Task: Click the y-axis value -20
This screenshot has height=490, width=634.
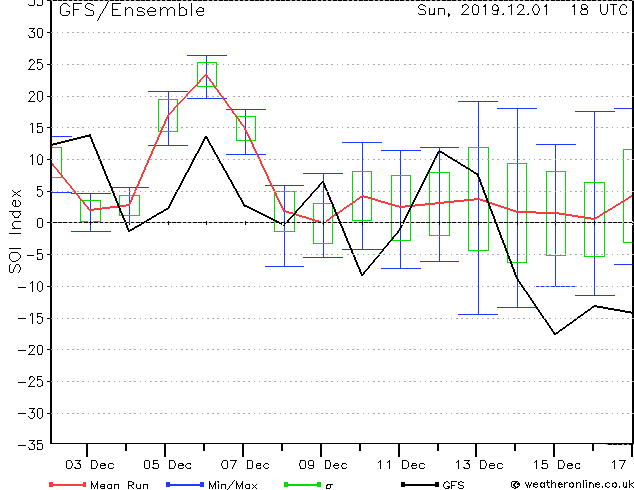Action: coord(30,350)
